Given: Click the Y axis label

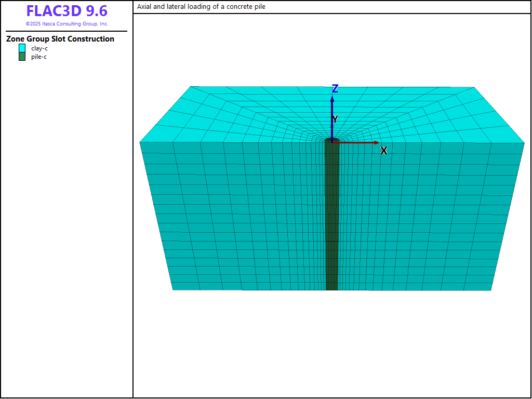Looking at the screenshot, I should tap(335, 119).
